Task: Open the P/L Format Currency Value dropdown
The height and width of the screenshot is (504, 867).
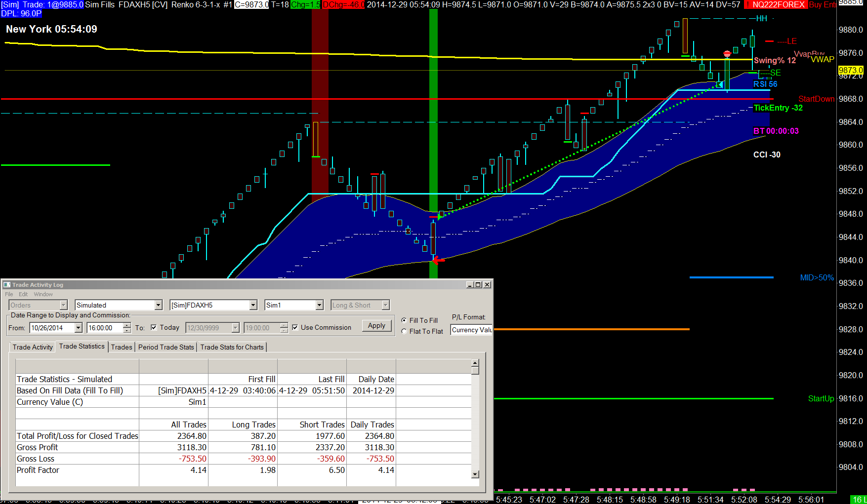Action: coord(471,330)
